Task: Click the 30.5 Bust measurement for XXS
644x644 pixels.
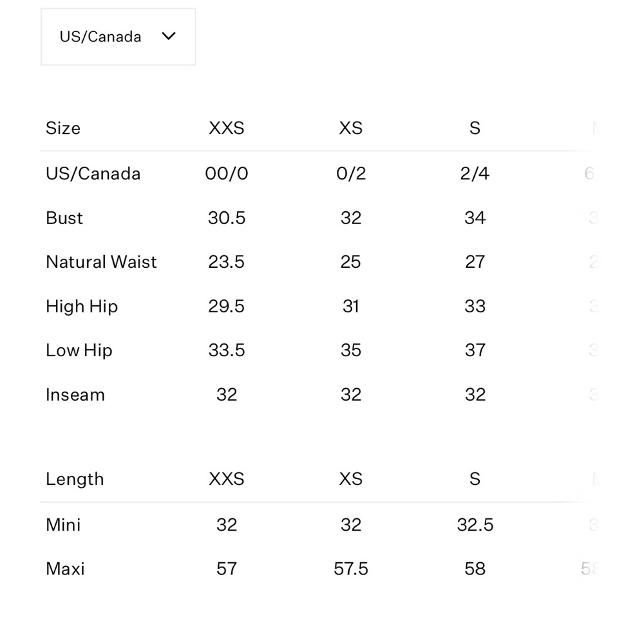Action: tap(227, 218)
